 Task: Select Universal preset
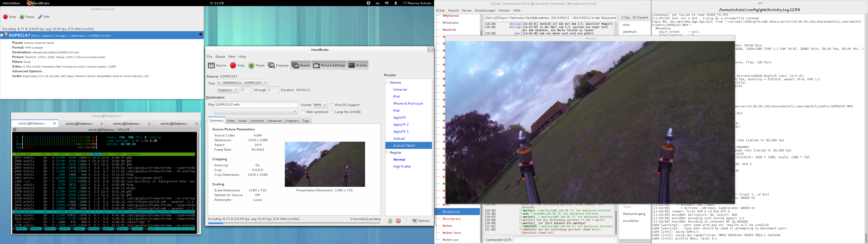point(400,90)
